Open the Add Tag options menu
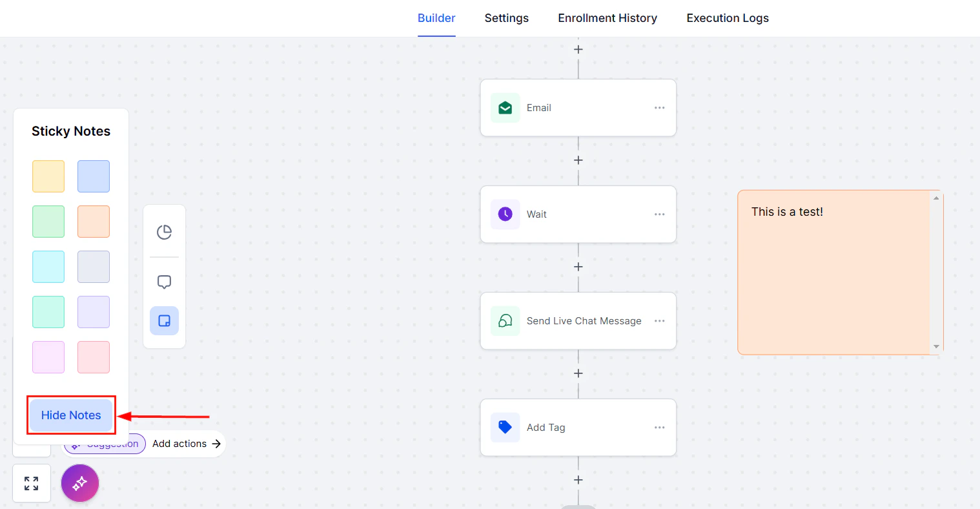Image resolution: width=980 pixels, height=509 pixels. coord(659,427)
